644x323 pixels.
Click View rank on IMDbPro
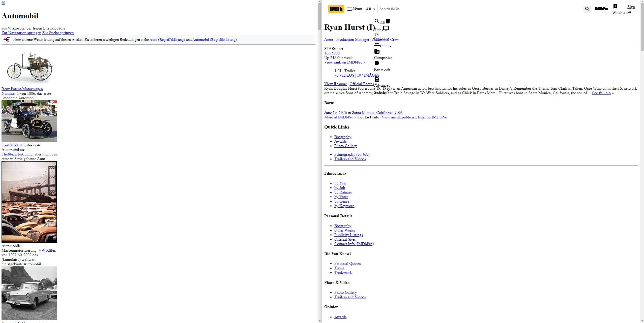tap(343, 62)
